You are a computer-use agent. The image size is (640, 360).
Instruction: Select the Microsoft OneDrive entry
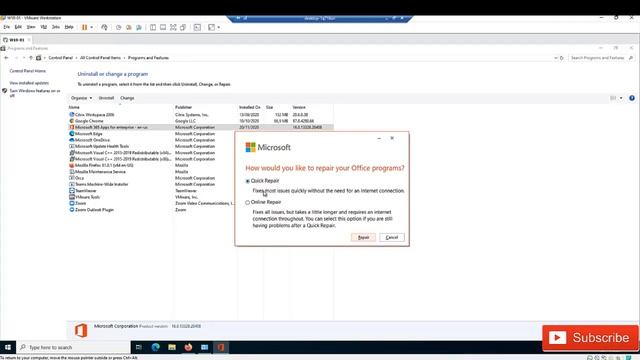tap(151, 140)
